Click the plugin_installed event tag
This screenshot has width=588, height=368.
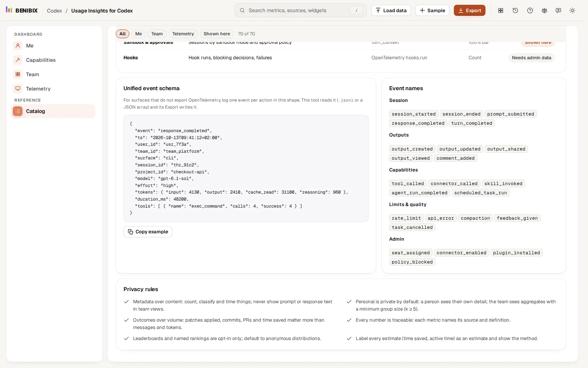point(517,253)
